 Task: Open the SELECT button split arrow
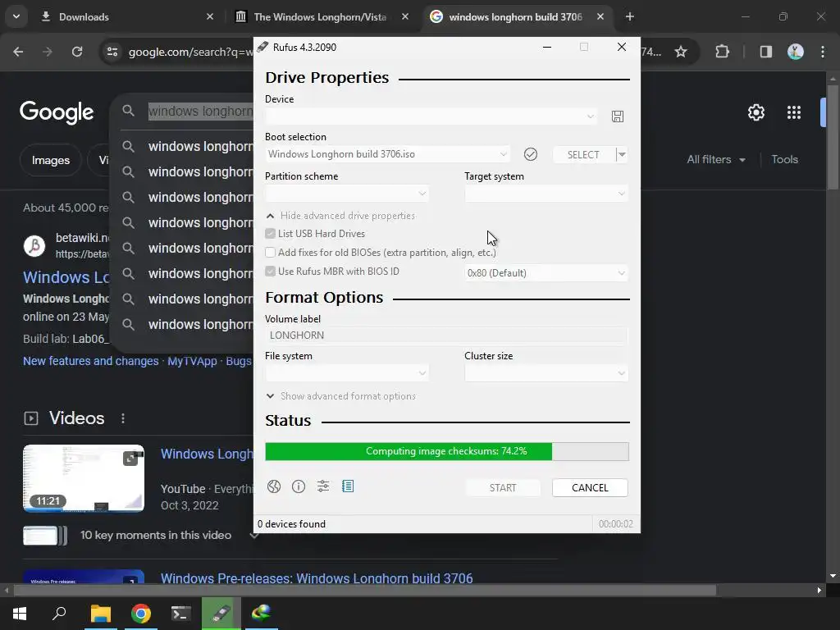(x=622, y=154)
